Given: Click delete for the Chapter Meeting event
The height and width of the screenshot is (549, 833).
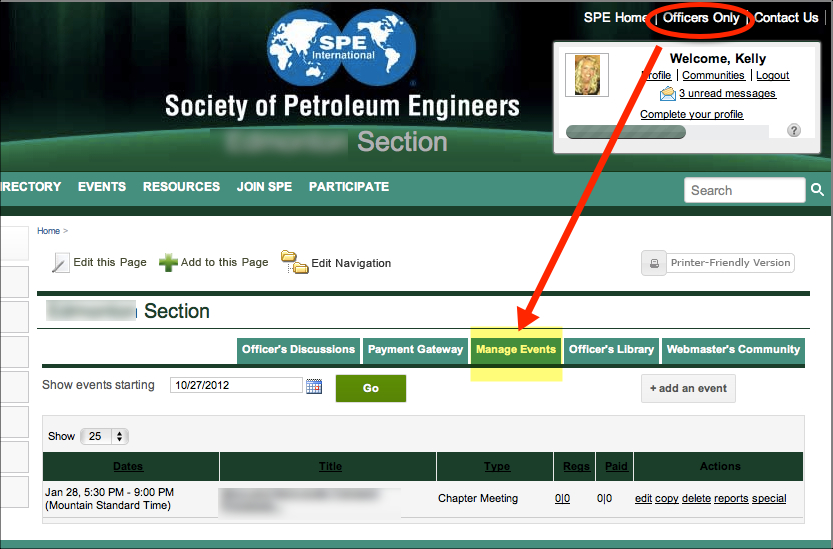Looking at the screenshot, I should click(x=696, y=499).
